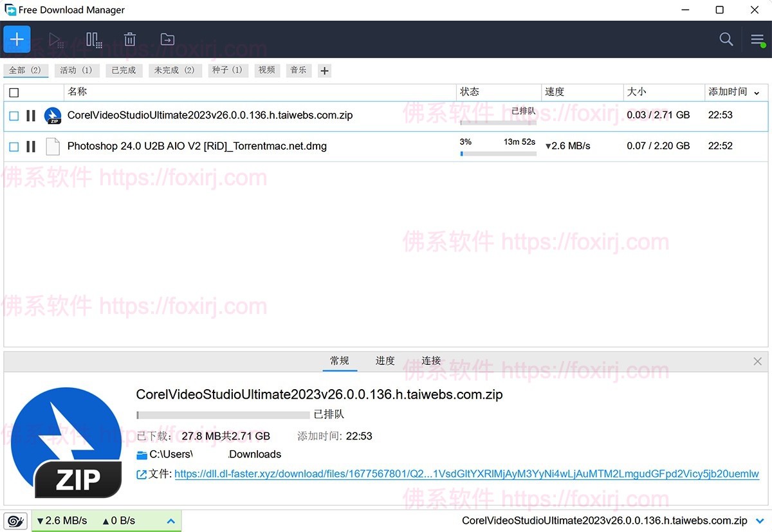Pause the Photoshop 24.0 download
Viewport: 772px width, 532px height.
coord(30,146)
